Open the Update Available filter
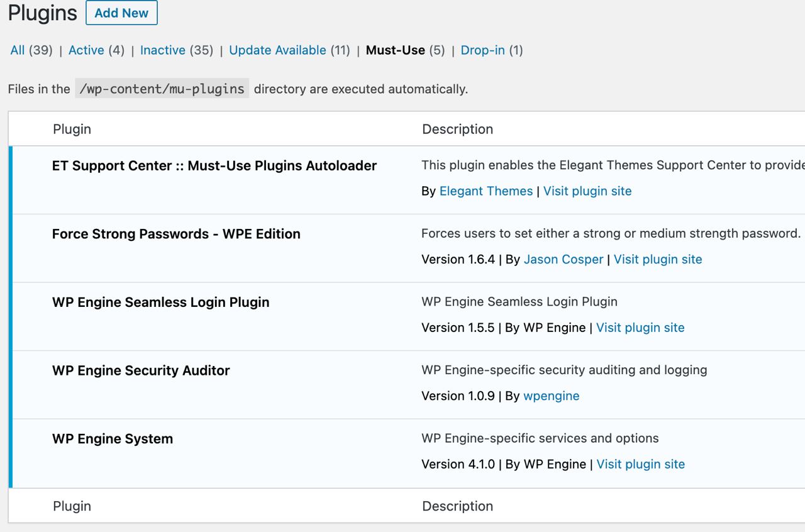 tap(277, 50)
